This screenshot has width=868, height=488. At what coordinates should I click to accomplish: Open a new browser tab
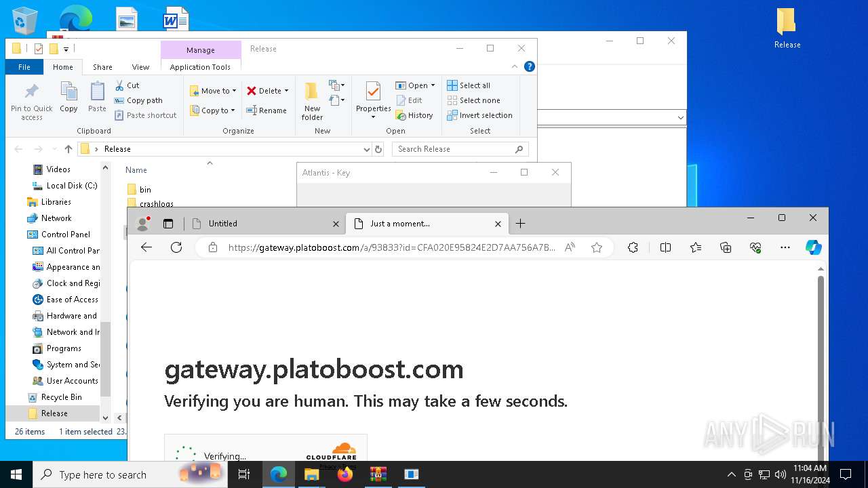(x=520, y=224)
